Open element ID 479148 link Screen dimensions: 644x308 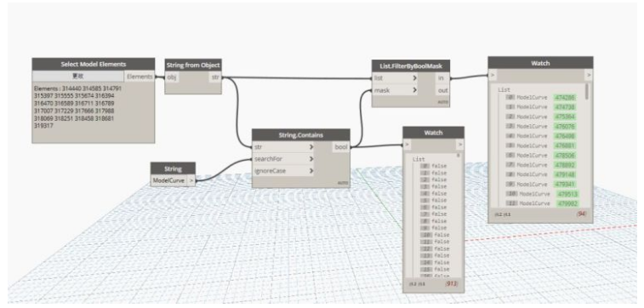click(565, 174)
